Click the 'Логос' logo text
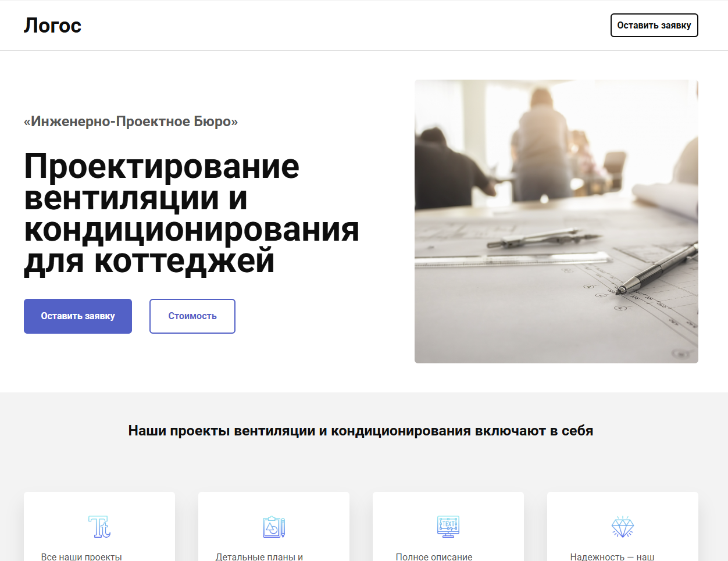 pyautogui.click(x=52, y=25)
